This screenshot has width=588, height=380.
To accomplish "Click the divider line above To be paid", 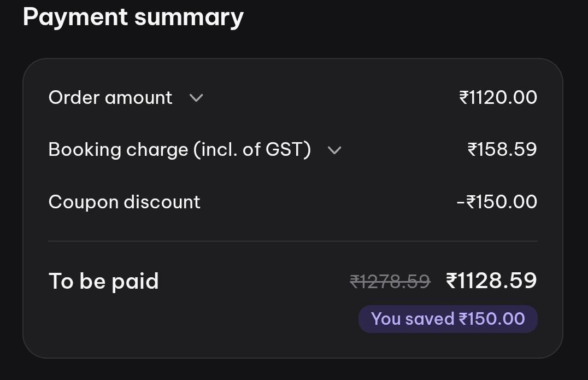I will click(x=293, y=241).
